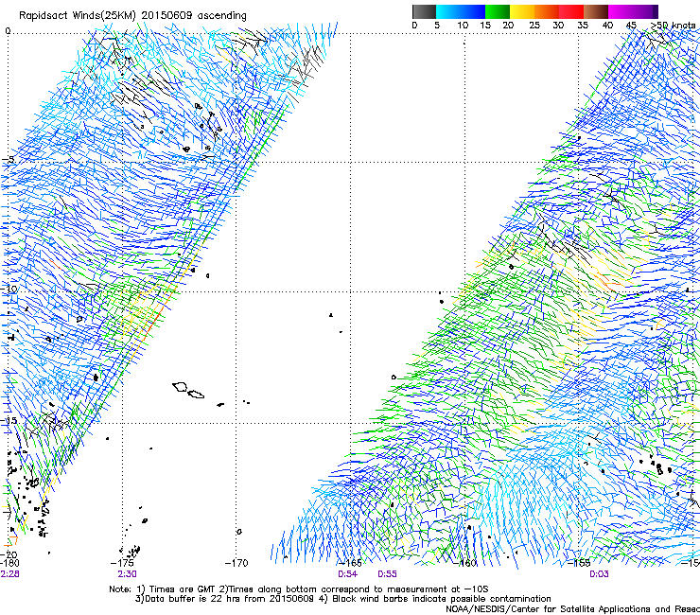Click the magenta 40–45 knots legend segment
Viewport: 700px width, 615px height.
(x=621, y=11)
